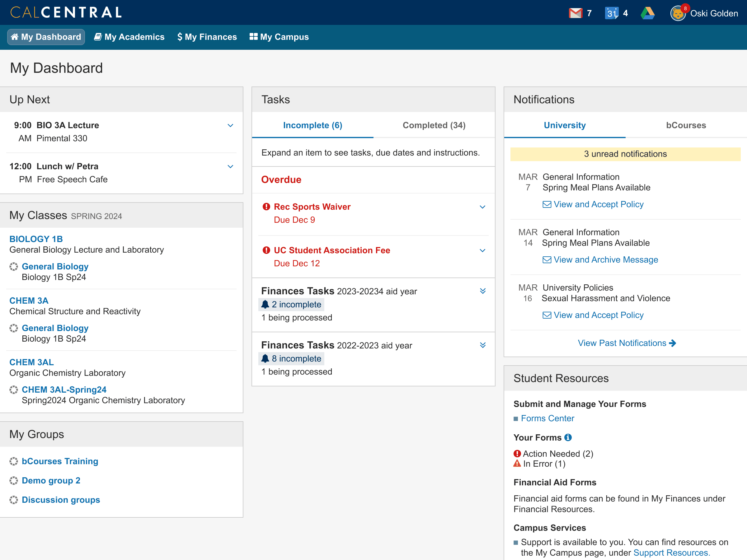Switch to bCourses notifications tab
Image resolution: width=747 pixels, height=560 pixels.
[x=686, y=125]
